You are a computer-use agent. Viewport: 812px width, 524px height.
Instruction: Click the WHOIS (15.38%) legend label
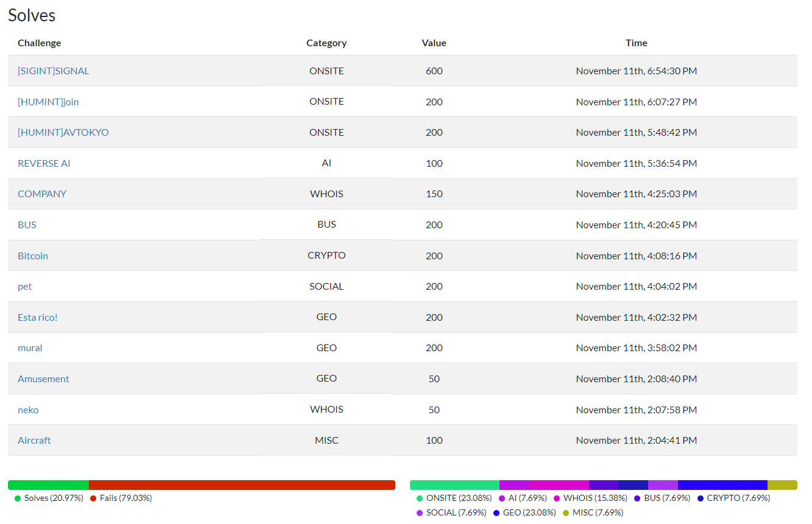tap(595, 498)
